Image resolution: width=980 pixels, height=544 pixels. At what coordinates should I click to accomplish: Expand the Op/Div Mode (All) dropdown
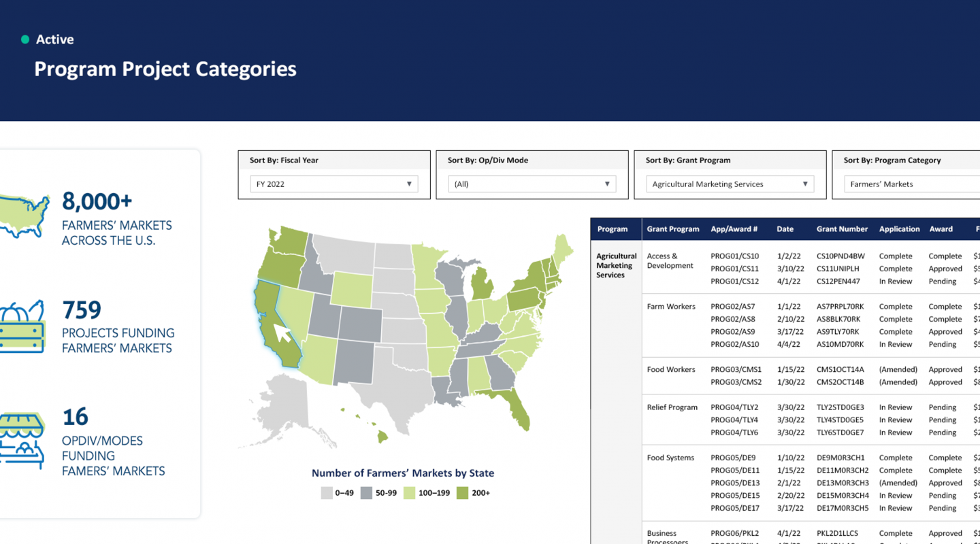click(532, 184)
